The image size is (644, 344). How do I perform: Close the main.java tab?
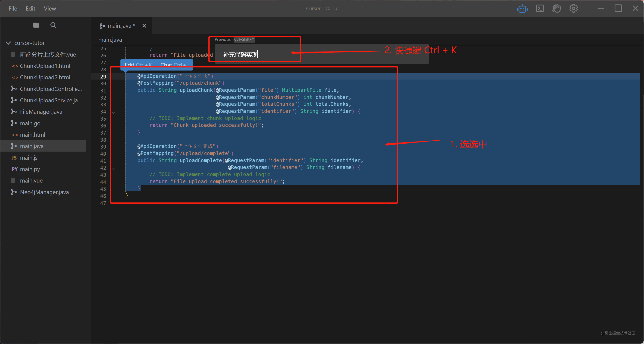coord(144,26)
